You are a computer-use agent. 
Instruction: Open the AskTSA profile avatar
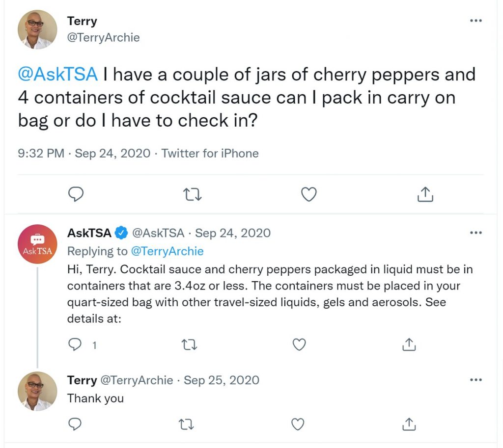(37, 244)
